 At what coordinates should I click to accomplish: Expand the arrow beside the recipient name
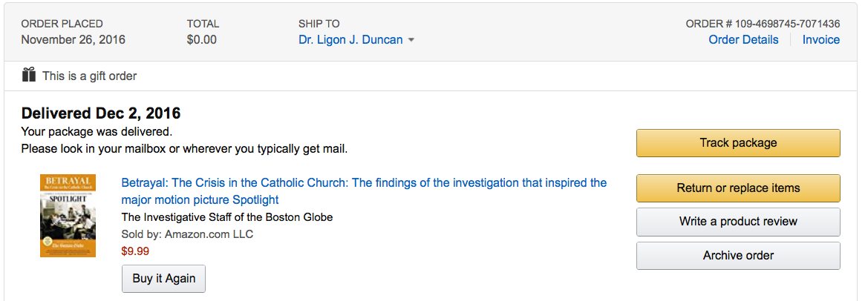coord(411,40)
